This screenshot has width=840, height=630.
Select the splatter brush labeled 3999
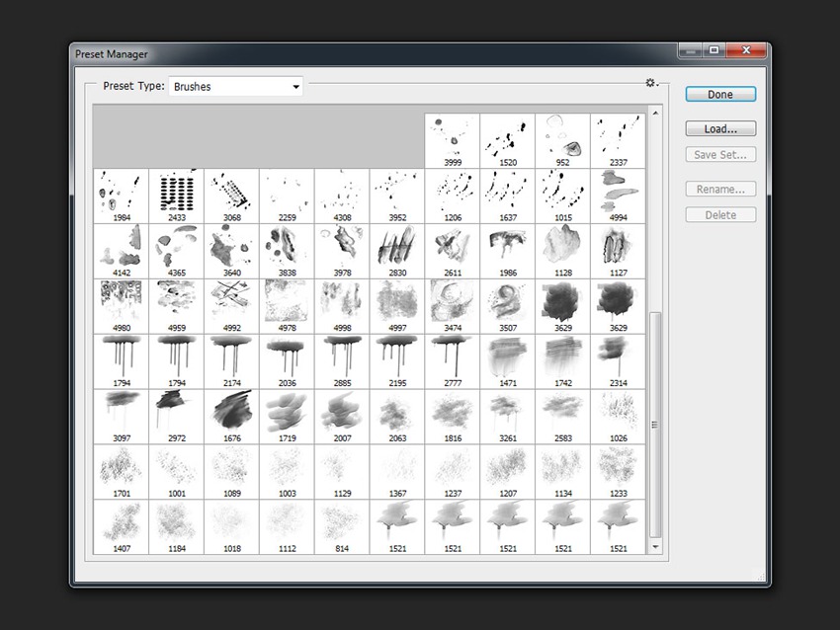point(452,139)
